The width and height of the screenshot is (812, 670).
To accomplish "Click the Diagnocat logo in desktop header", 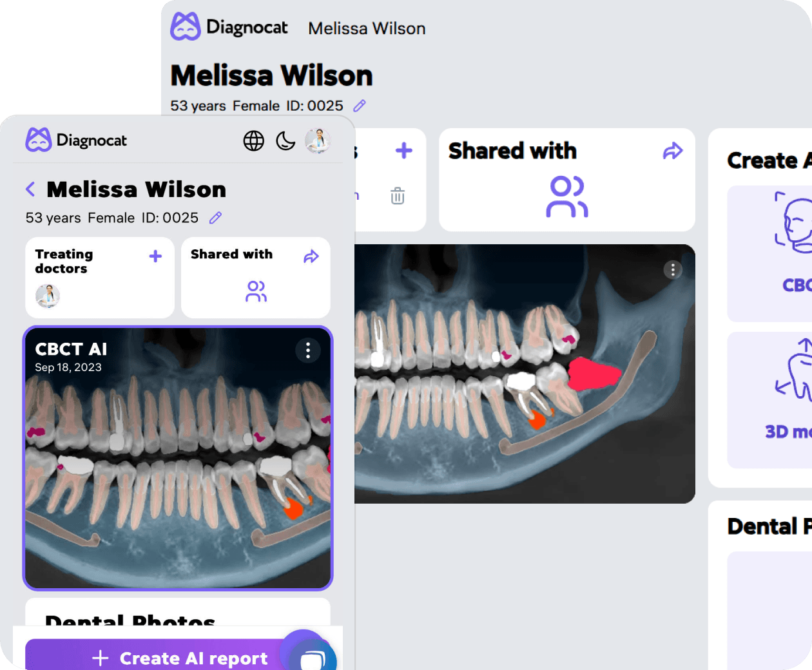I will (x=229, y=27).
